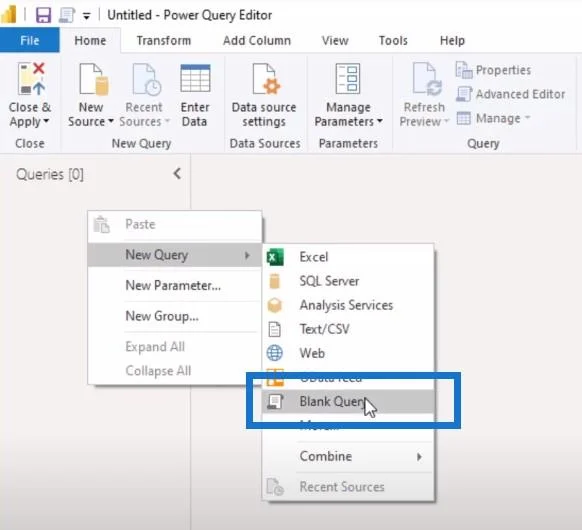Expand the Close & Apply dropdown arrow
Screen dimensions: 582x530
coord(46,121)
